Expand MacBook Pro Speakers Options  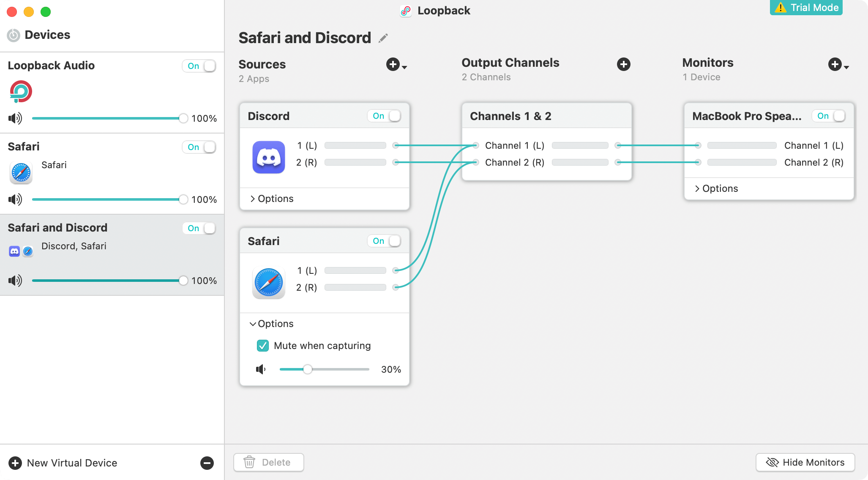[x=716, y=188]
